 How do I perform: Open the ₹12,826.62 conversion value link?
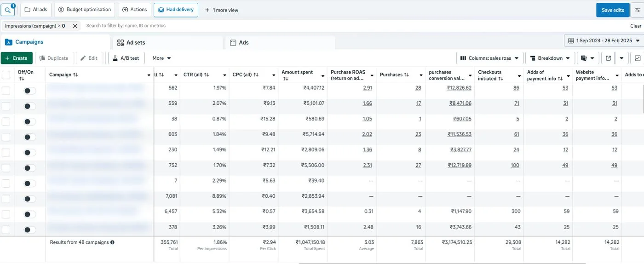[459, 88]
